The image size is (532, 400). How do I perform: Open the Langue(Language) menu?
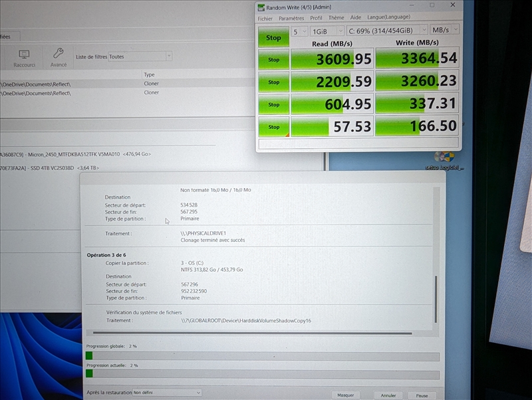point(388,17)
